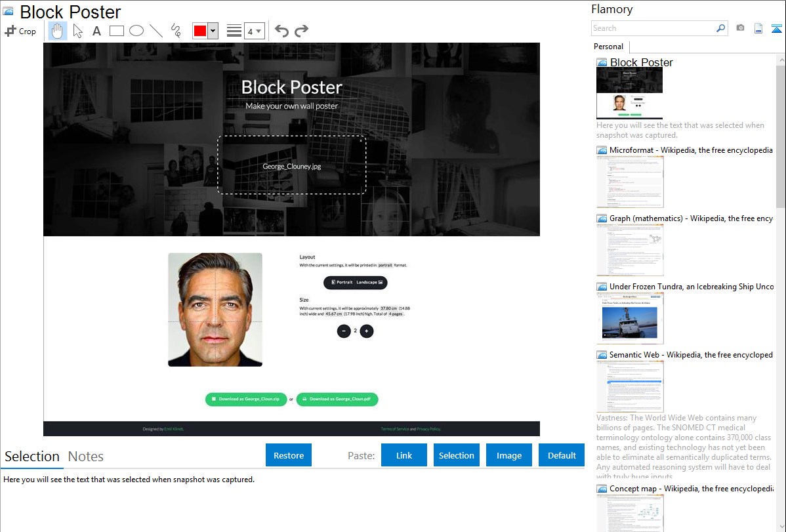
Task: Redo the last annotation
Action: (301, 31)
